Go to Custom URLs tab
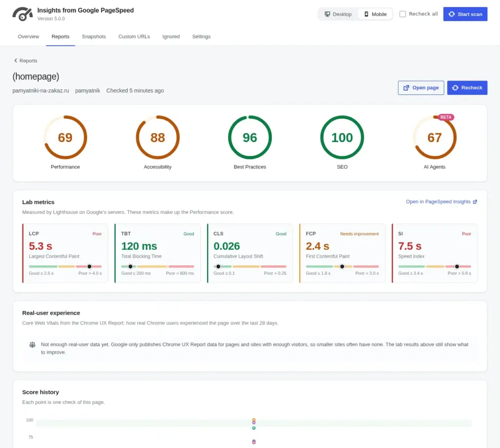The image size is (500, 448). (134, 37)
